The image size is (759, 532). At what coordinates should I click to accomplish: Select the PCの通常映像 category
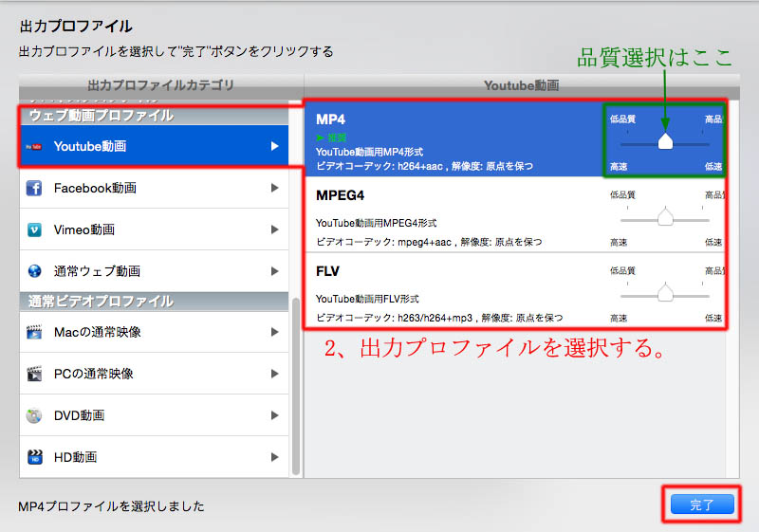[154, 374]
